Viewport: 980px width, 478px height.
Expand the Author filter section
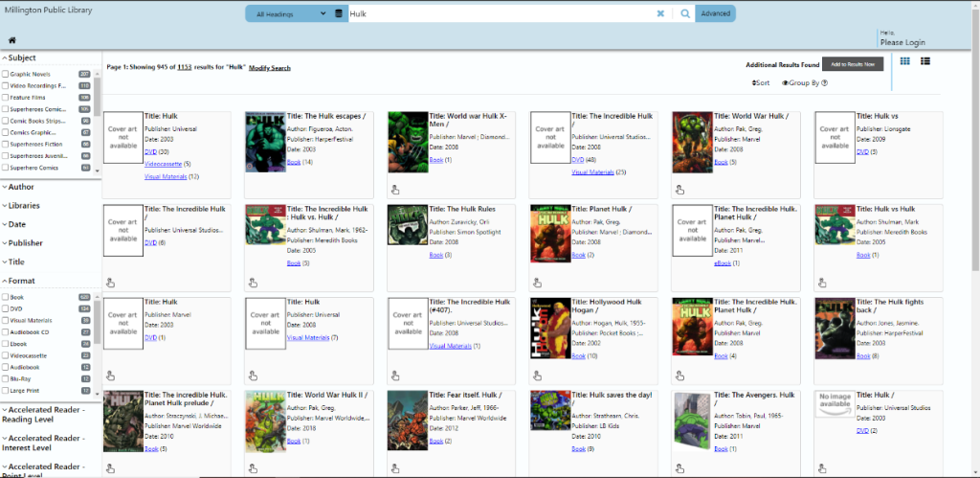pos(21,187)
